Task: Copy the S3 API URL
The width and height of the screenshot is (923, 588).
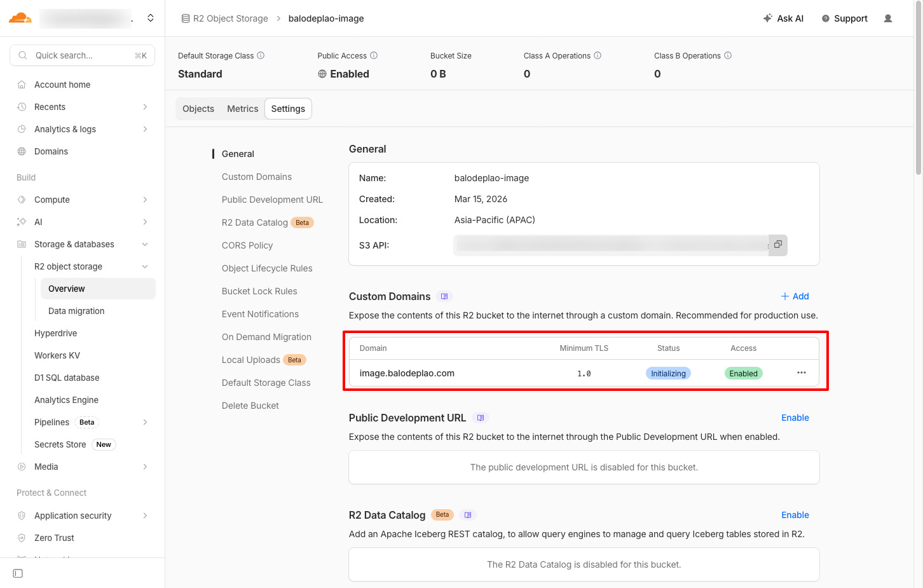Action: (x=777, y=245)
